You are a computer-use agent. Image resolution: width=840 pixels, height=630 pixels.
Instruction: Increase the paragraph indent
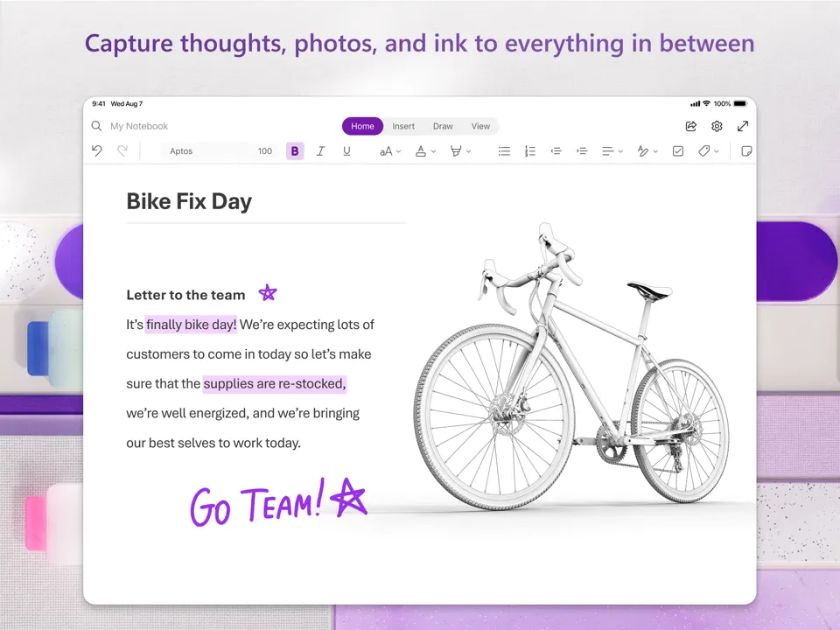coord(582,151)
